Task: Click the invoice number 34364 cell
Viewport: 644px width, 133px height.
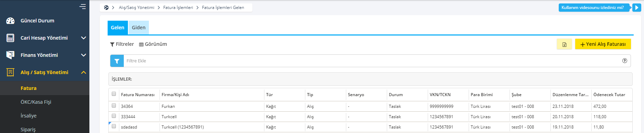Action: click(127, 106)
